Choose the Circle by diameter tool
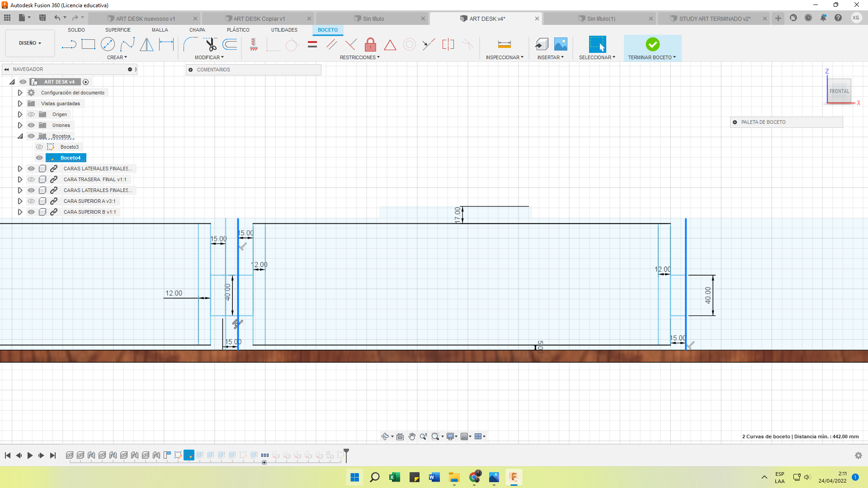Viewport: 868px width, 488px height. 108,44
